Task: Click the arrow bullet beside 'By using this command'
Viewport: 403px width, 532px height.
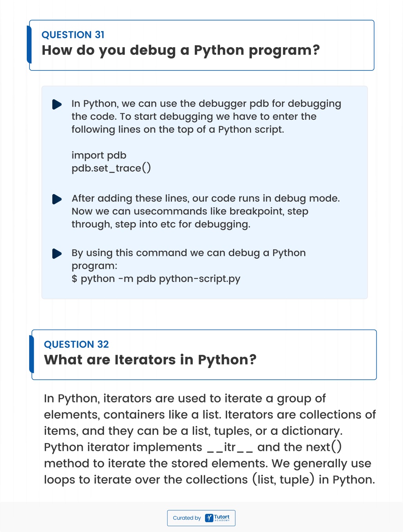Action: pyautogui.click(x=57, y=254)
